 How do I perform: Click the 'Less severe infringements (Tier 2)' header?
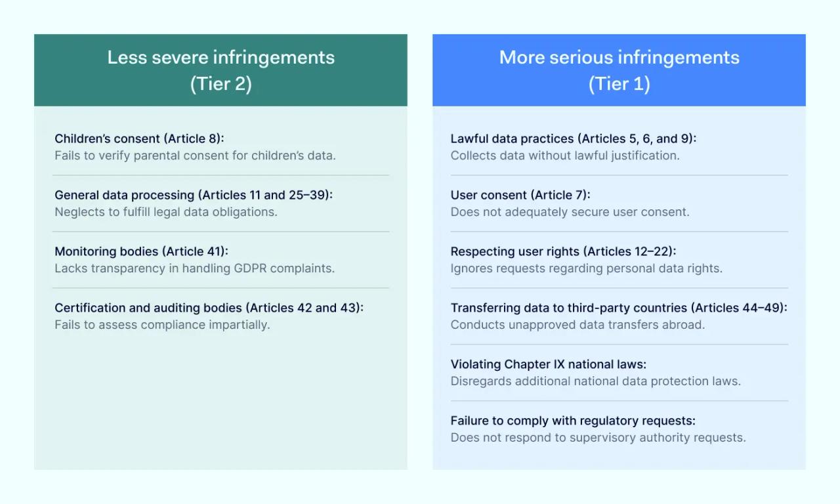click(220, 70)
